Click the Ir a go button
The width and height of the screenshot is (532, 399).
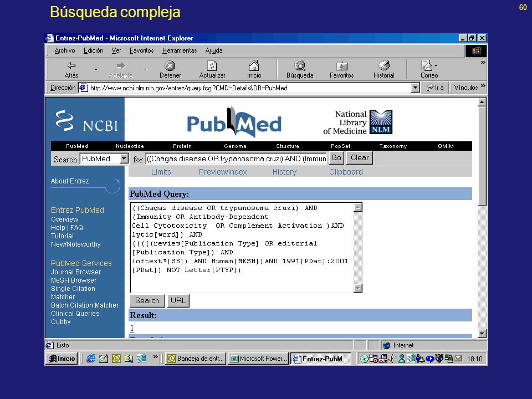point(436,88)
